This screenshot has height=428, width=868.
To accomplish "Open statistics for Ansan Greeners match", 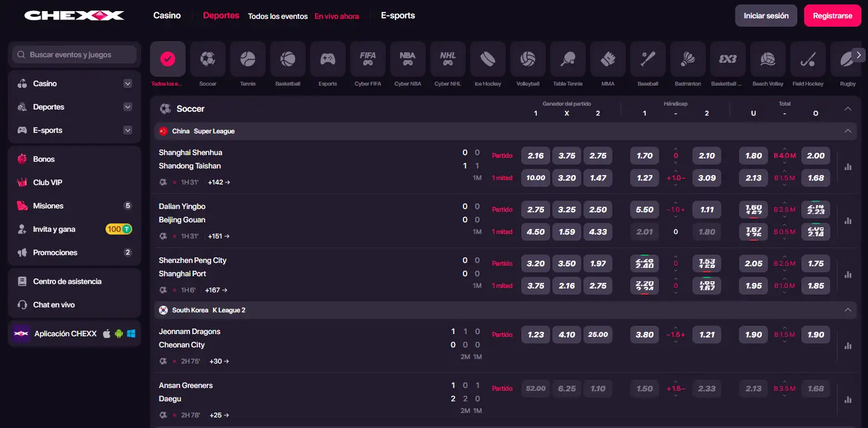I will pos(848,400).
